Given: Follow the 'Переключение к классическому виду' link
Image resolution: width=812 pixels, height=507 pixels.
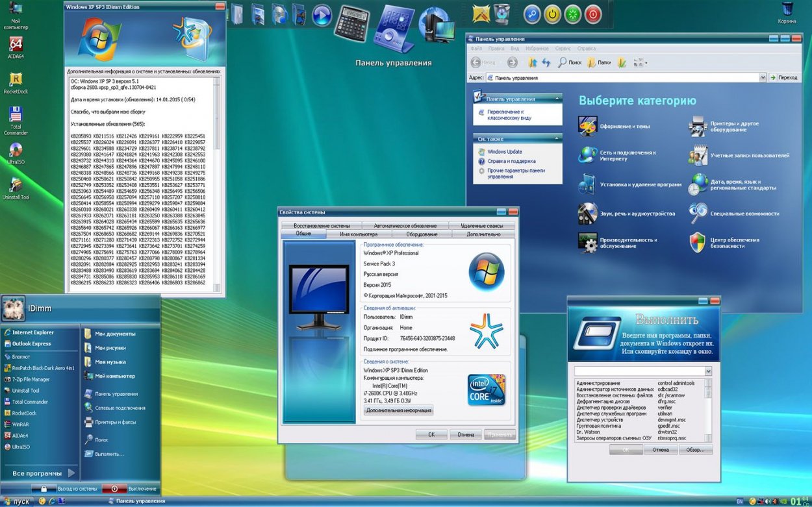Looking at the screenshot, I should (x=509, y=115).
